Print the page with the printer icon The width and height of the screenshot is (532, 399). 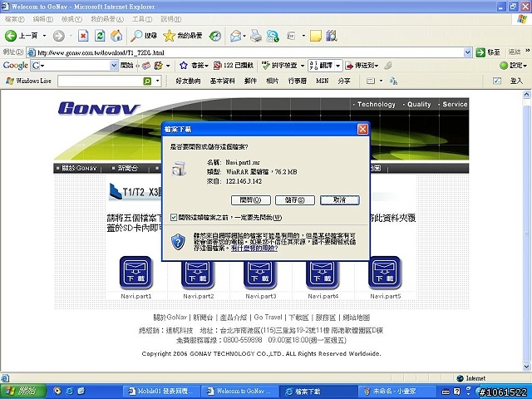pos(256,36)
